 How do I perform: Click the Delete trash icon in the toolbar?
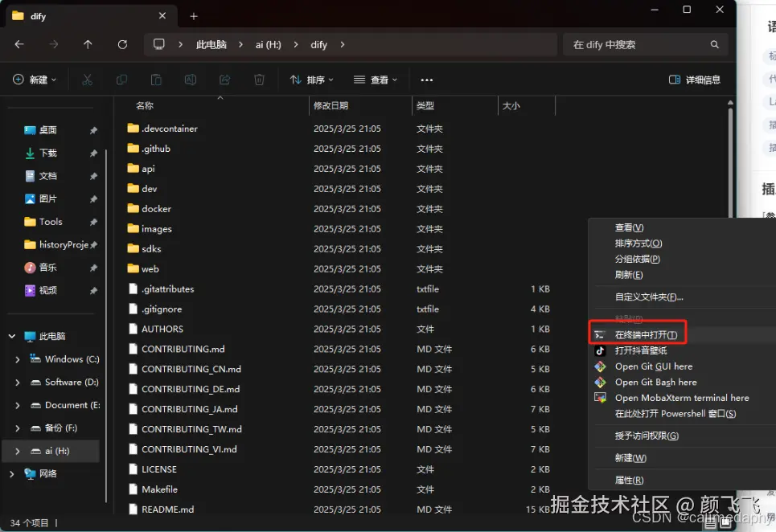click(x=257, y=80)
